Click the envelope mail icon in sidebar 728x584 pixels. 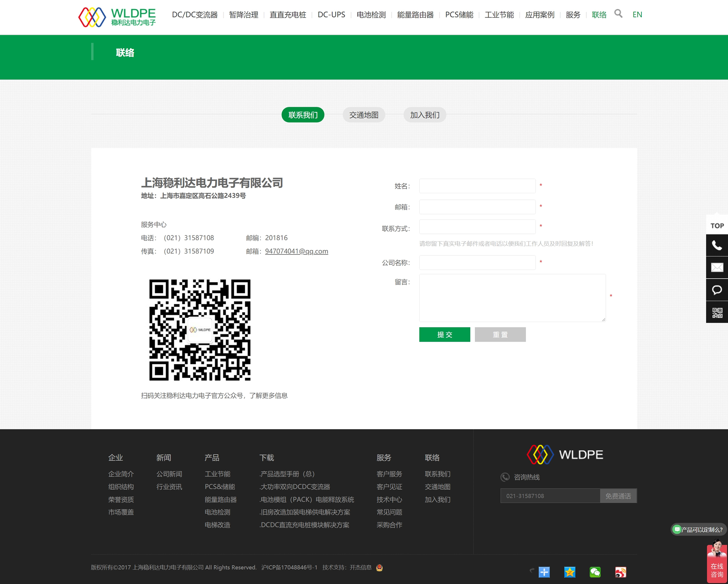tap(717, 267)
